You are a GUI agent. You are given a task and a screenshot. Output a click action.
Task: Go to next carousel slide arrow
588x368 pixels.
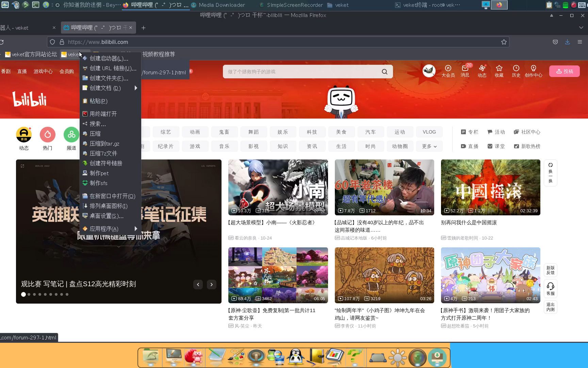tap(212, 284)
